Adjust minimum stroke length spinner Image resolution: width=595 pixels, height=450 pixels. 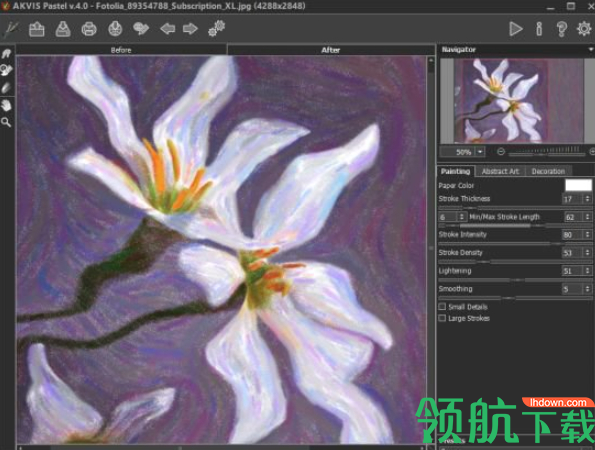coord(462,217)
